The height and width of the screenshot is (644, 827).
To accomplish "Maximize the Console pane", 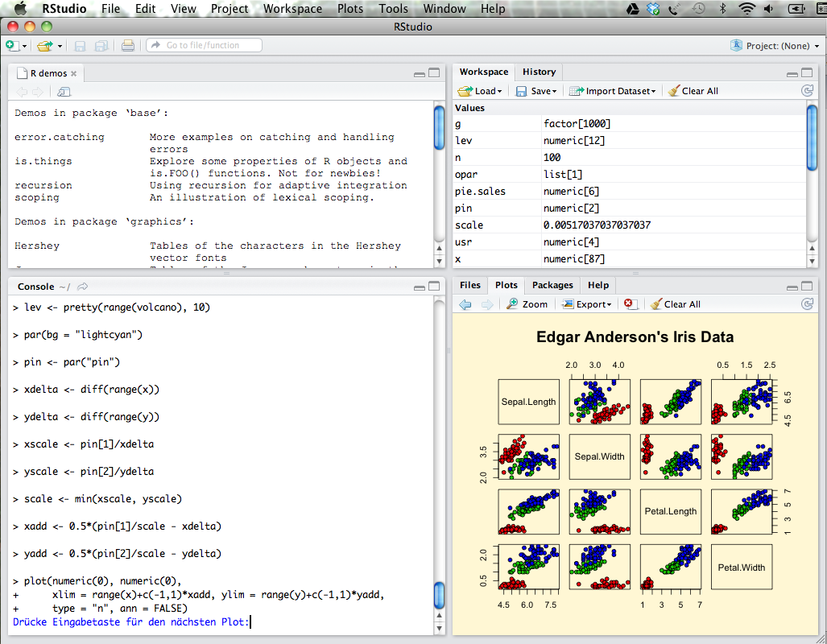I will [x=434, y=286].
